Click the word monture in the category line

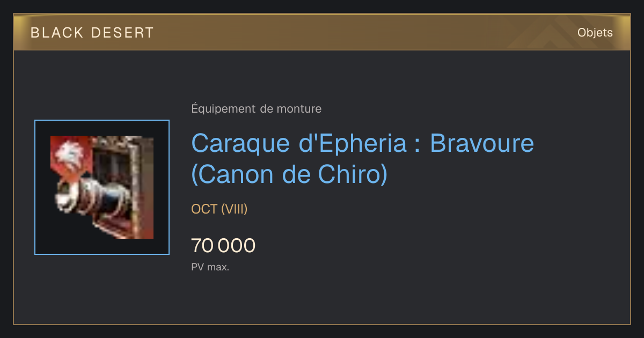tap(299, 109)
